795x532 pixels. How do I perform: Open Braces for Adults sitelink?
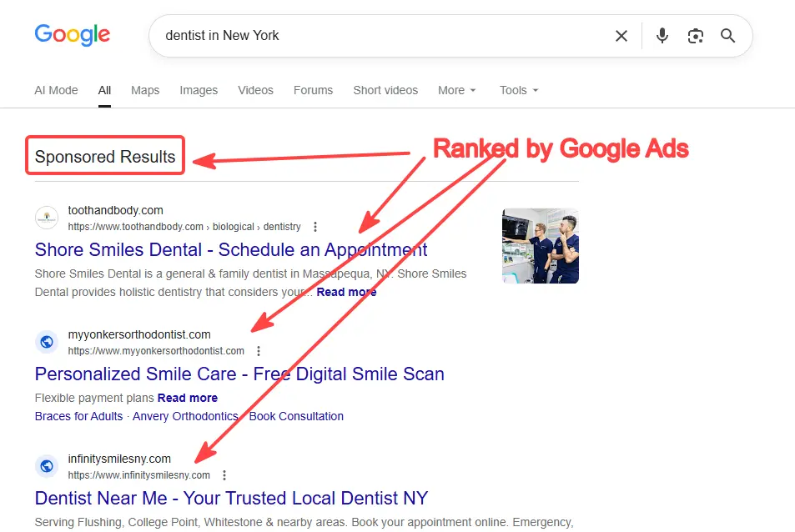(78, 416)
